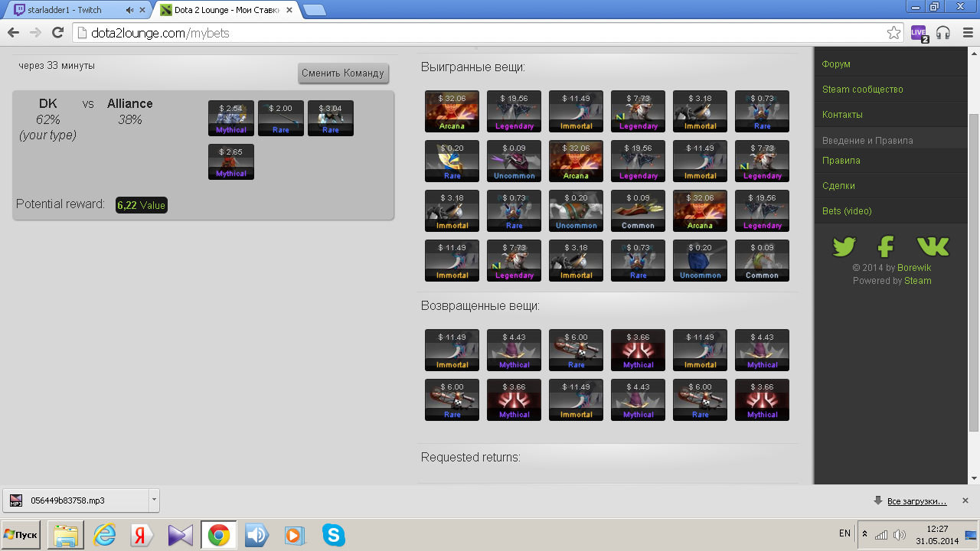Open Yandex from the taskbar
This screenshot has height=551, width=980.
(142, 534)
